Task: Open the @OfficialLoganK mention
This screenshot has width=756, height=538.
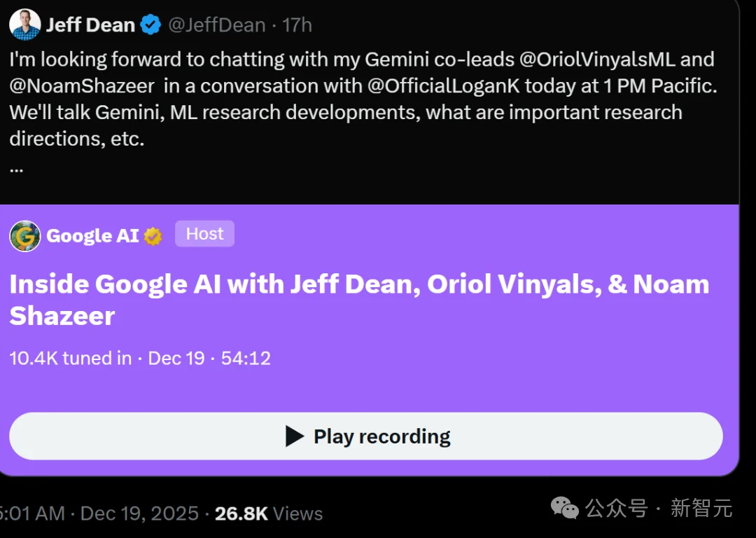Action: (x=444, y=86)
